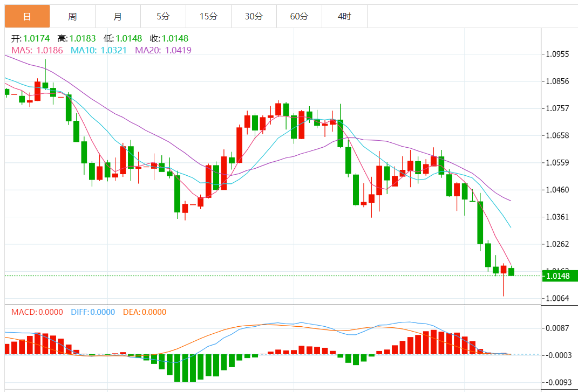Open the 30分 timeframe tab
Viewport: 578px width, 392px height.
(x=254, y=16)
